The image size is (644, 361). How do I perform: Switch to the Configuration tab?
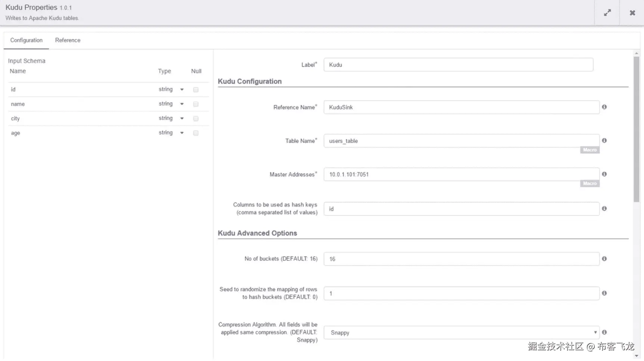26,40
